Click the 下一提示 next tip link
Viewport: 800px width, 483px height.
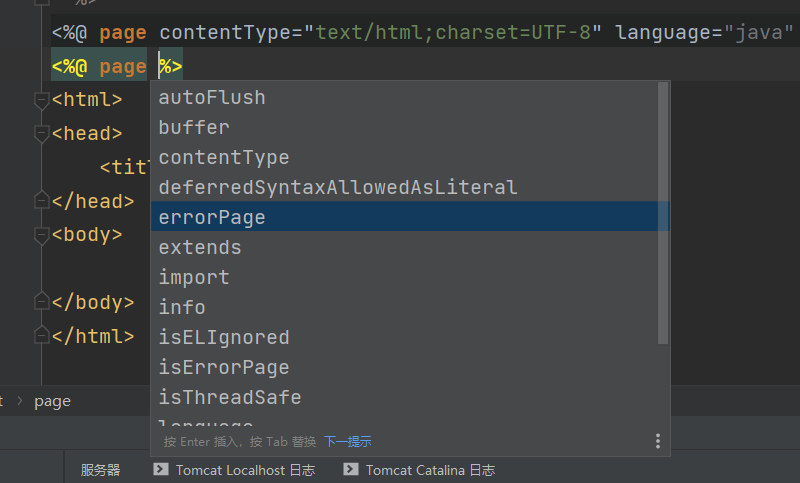click(x=347, y=441)
